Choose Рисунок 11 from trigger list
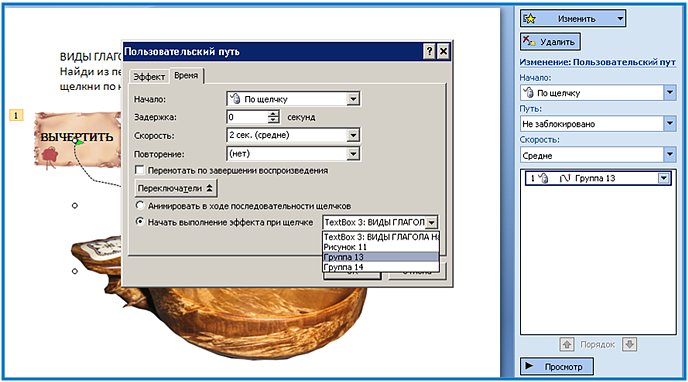 381,247
